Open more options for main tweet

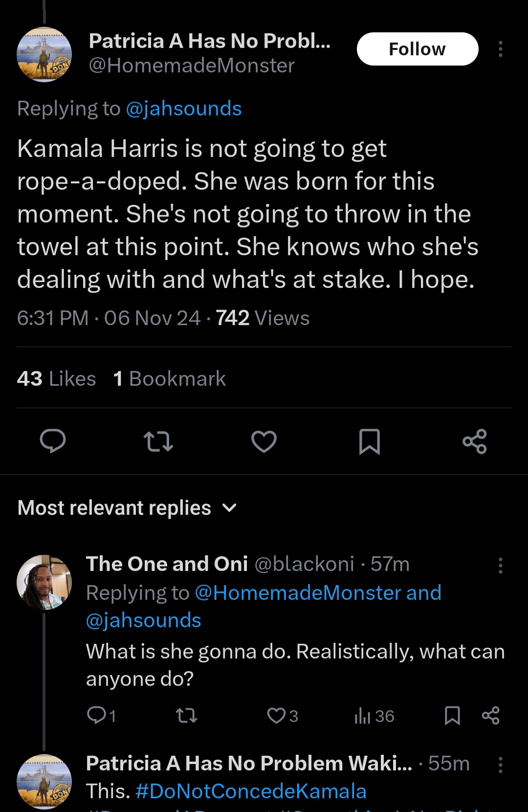click(500, 49)
